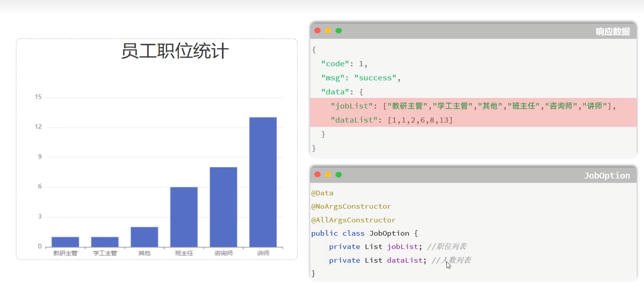Click the 教研主管 bar in the chart
This screenshot has width=644, height=297.
[65, 242]
